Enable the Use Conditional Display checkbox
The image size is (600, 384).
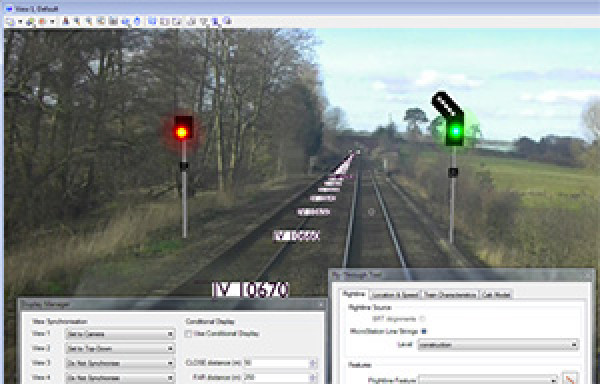188,334
